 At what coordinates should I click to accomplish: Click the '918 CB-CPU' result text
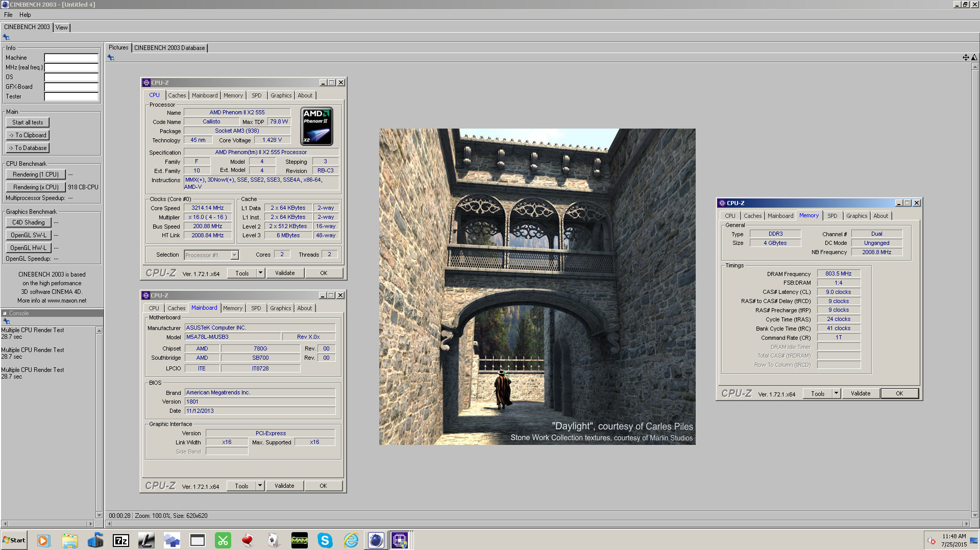[x=83, y=187]
